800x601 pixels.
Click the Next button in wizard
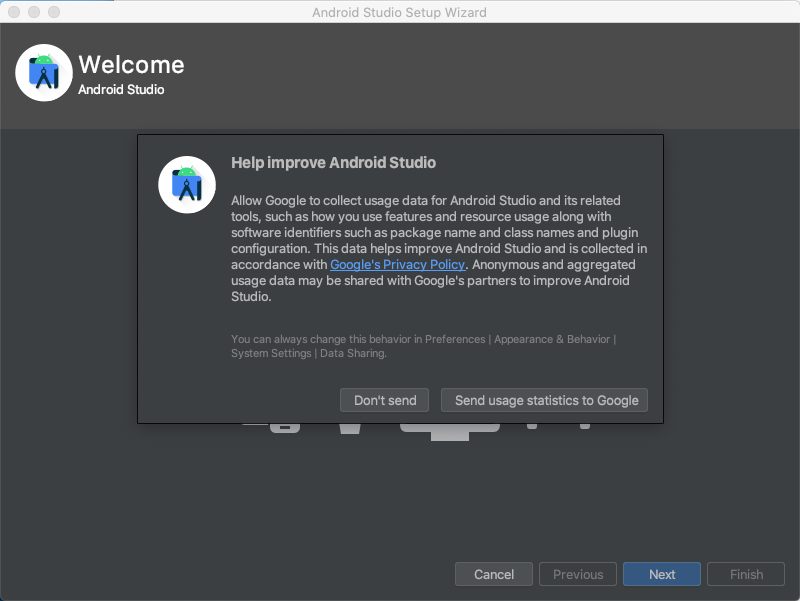click(662, 574)
